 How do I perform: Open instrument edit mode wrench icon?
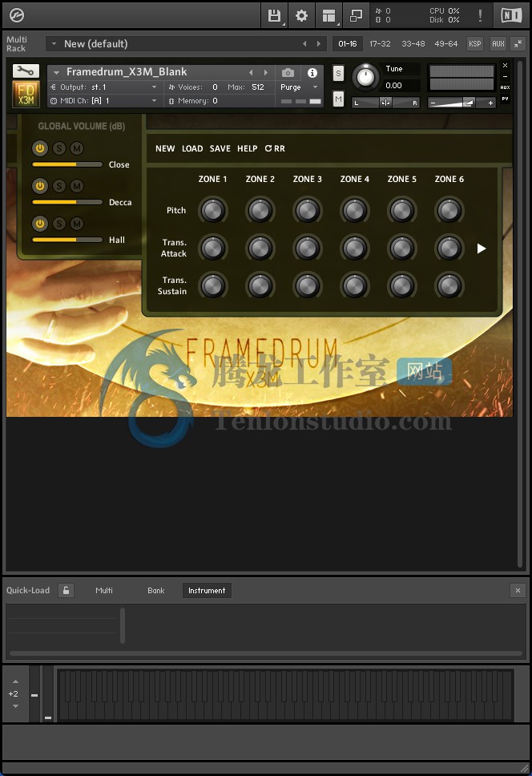26,71
